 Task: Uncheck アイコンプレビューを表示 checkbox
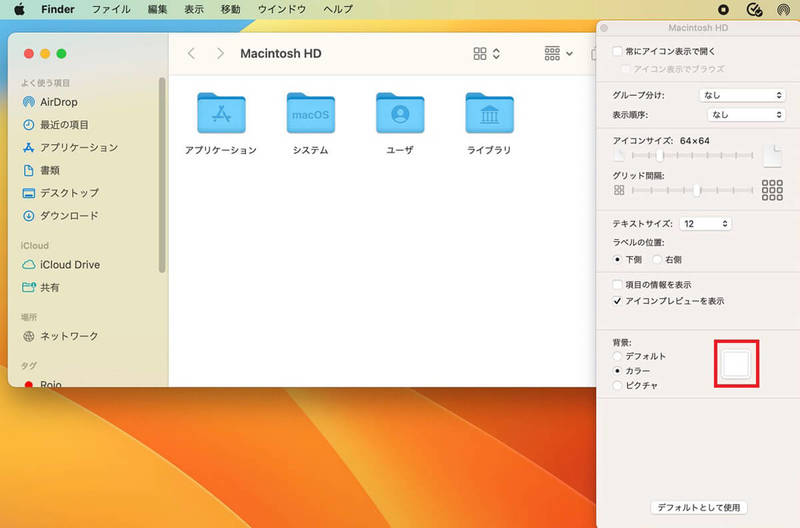pyautogui.click(x=617, y=301)
